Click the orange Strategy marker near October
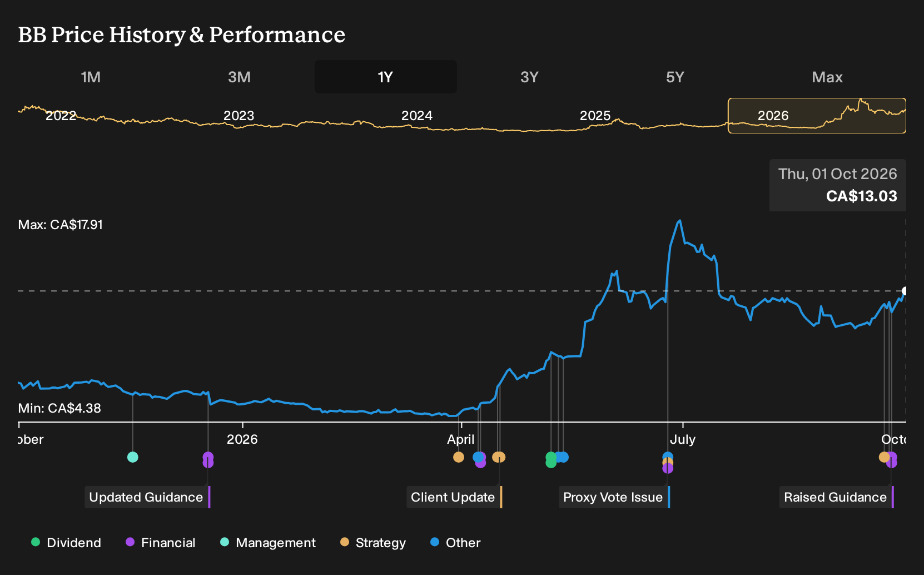 (884, 457)
